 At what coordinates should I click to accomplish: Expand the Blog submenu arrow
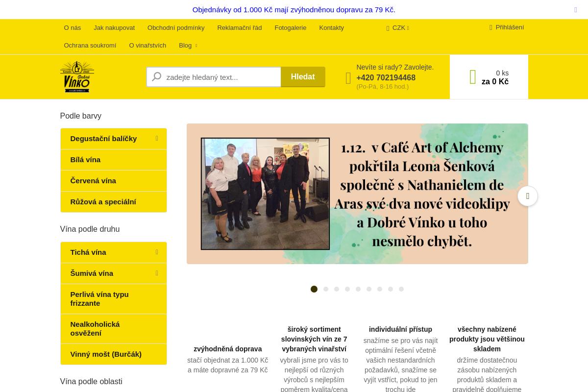[196, 46]
